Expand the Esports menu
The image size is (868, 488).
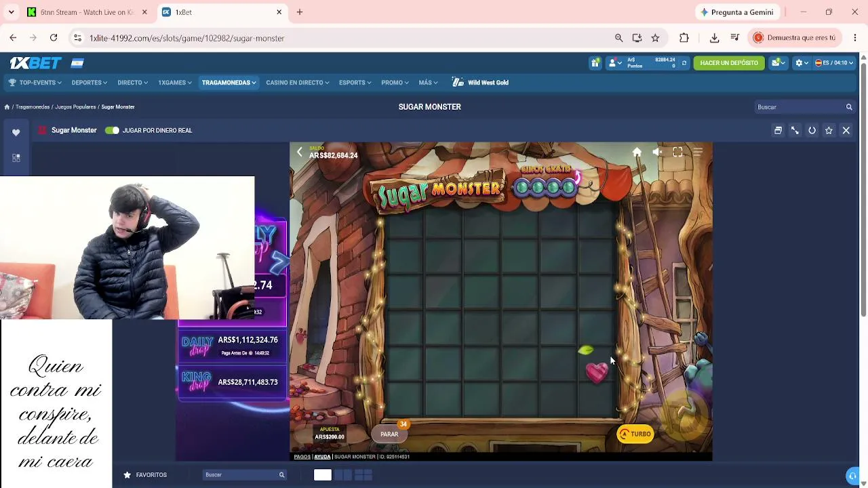click(355, 83)
